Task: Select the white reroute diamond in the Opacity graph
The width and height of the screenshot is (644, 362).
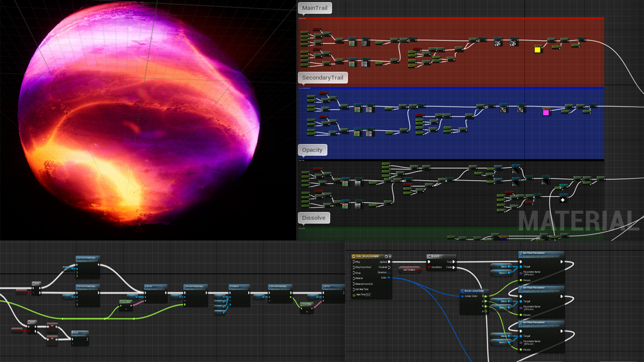Action: 562,200
